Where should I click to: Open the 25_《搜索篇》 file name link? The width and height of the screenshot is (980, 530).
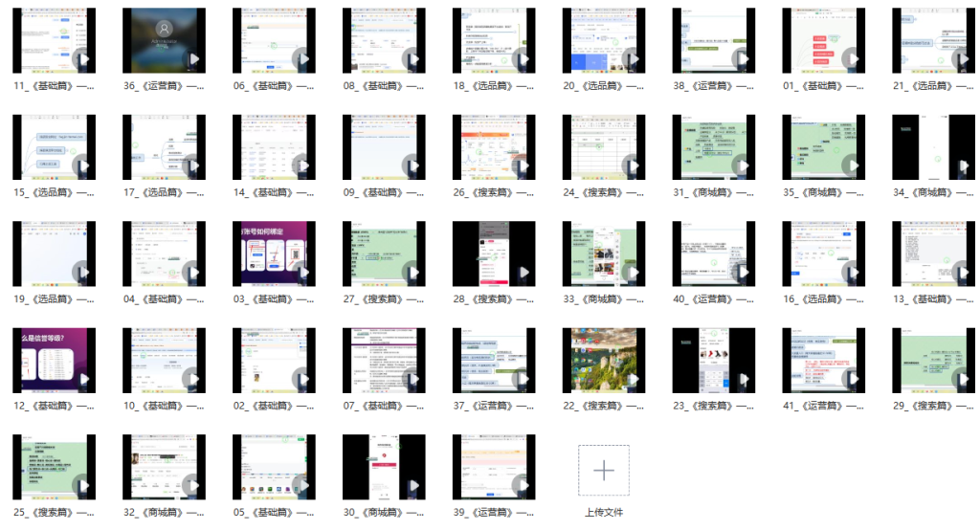point(54,513)
